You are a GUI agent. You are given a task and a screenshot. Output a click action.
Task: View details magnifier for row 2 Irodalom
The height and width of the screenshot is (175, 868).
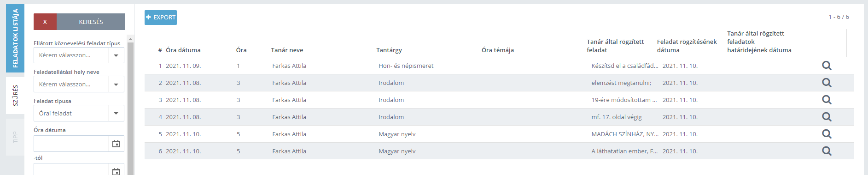[827, 83]
